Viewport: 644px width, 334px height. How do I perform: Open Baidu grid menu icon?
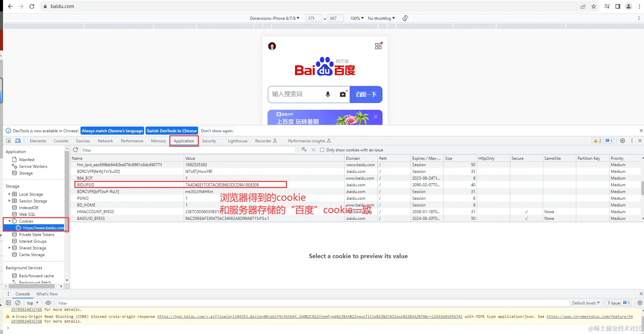tap(378, 46)
